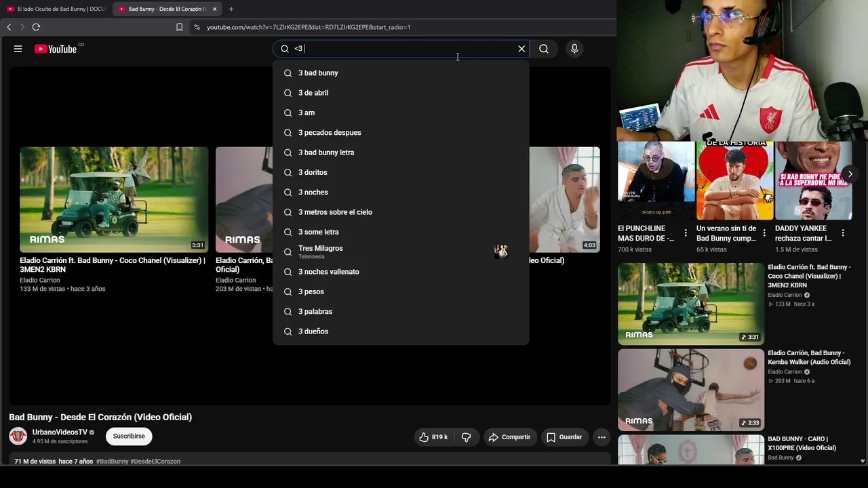Select "3 metros sobre el cielo" suggestion
Viewport: 868px width, 488px height.
(401, 212)
